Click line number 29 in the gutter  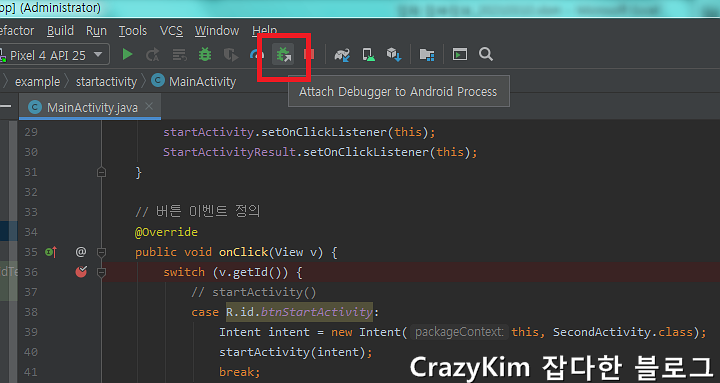tap(31, 132)
